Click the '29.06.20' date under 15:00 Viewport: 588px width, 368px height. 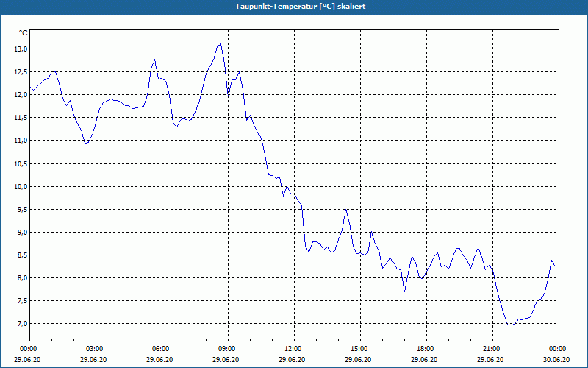click(358, 359)
